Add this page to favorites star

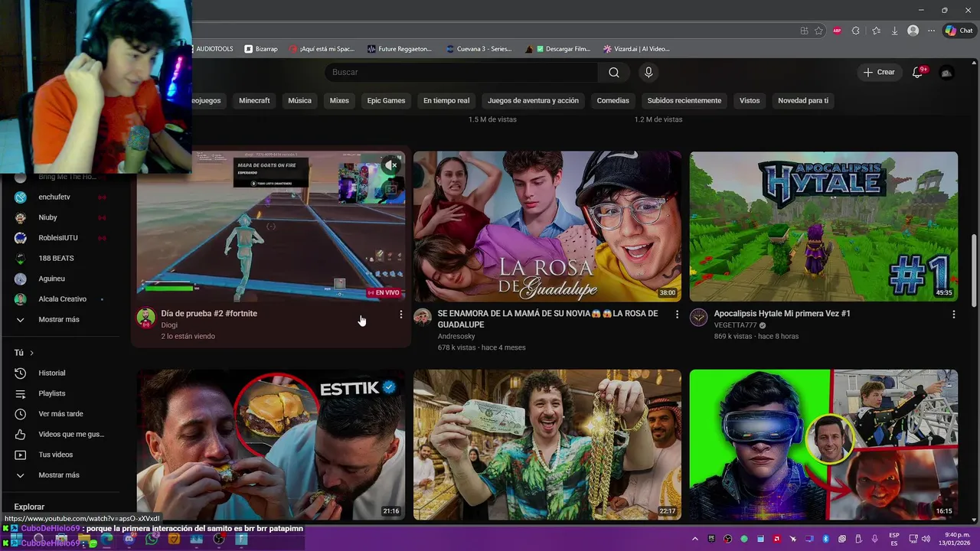(818, 31)
